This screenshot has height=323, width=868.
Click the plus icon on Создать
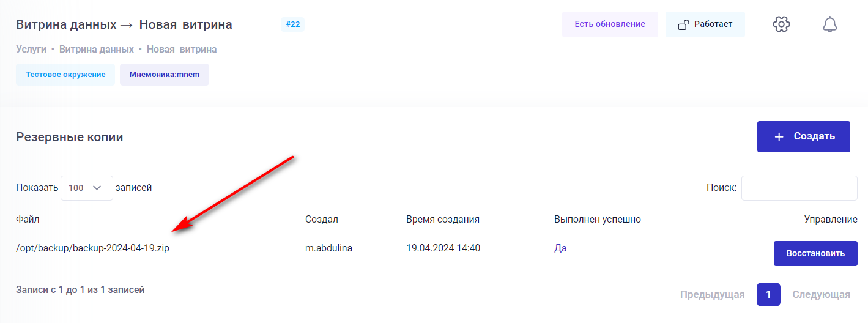click(x=779, y=137)
